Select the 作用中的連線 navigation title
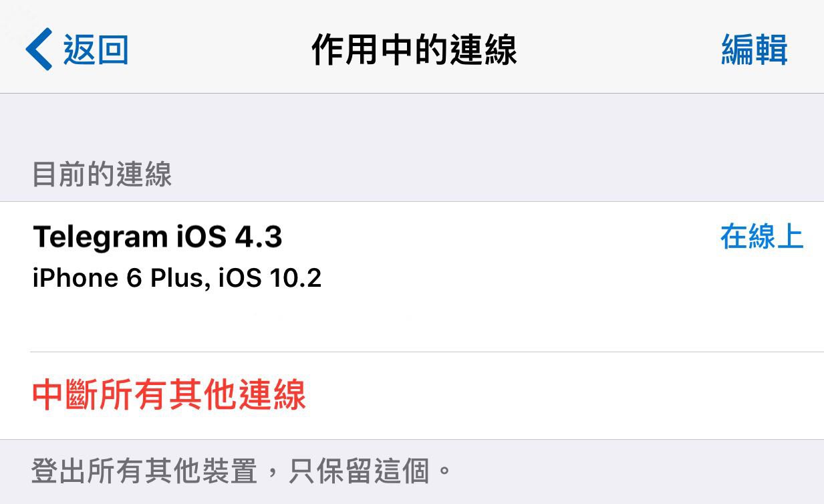This screenshot has width=824, height=504. (414, 50)
